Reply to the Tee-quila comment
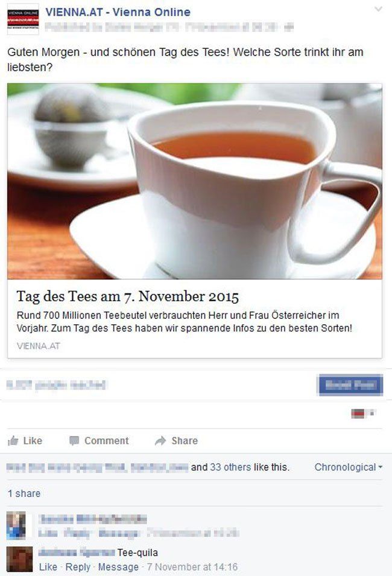Screen dimensions: 392x576 coord(78,567)
